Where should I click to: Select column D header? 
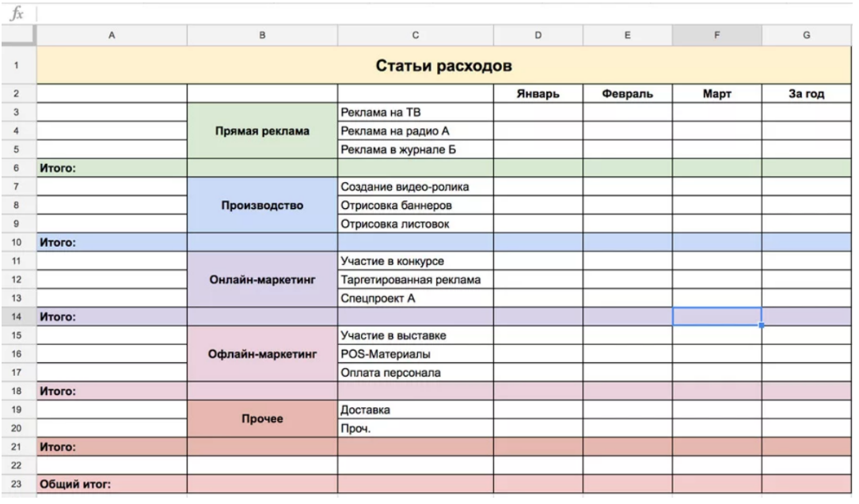click(x=538, y=35)
